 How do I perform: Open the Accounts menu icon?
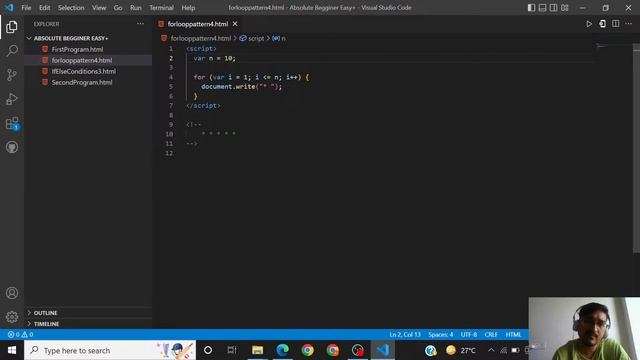pyautogui.click(x=12, y=293)
